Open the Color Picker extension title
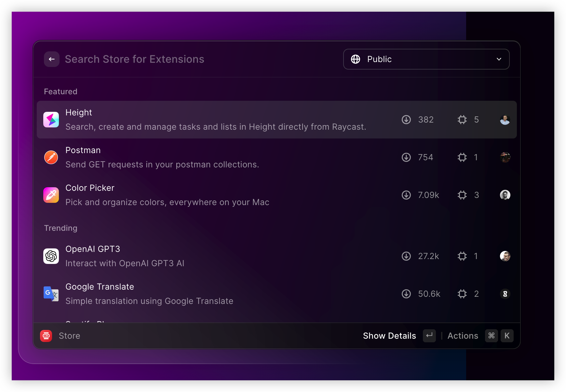 tap(90, 188)
